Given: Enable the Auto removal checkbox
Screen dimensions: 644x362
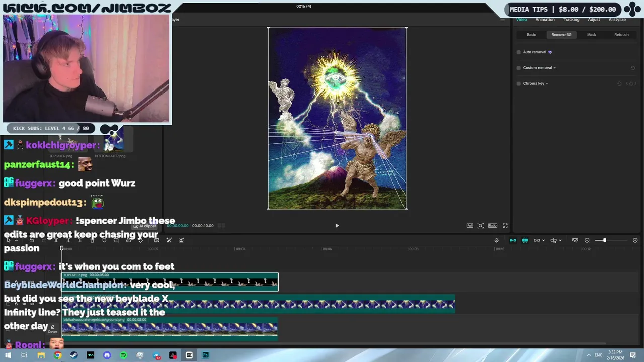Looking at the screenshot, I should pos(519,52).
